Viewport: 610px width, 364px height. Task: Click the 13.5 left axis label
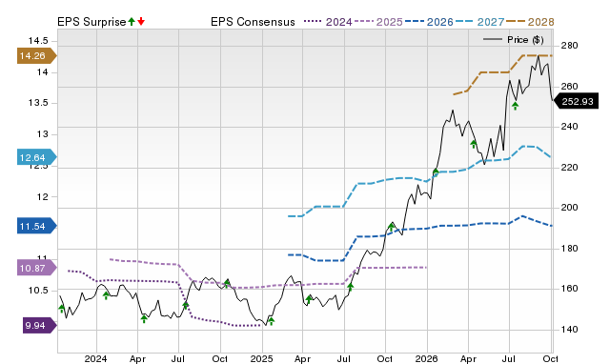pyautogui.click(x=38, y=103)
